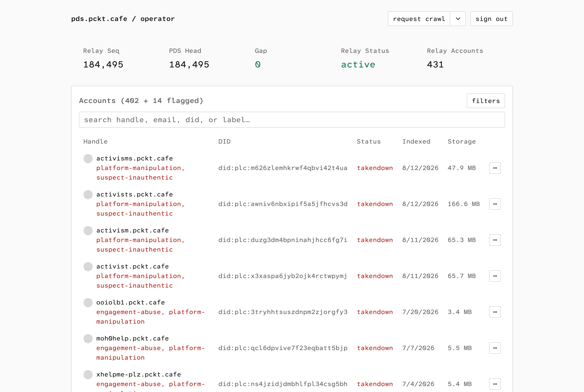
Task: Open actions menu for activism.pckt.cafe row
Action: click(495, 240)
